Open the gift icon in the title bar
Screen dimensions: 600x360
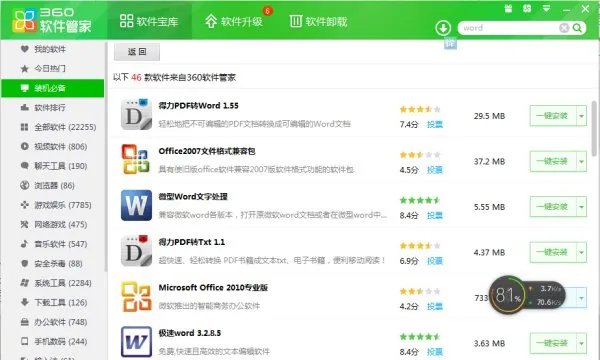(508, 8)
